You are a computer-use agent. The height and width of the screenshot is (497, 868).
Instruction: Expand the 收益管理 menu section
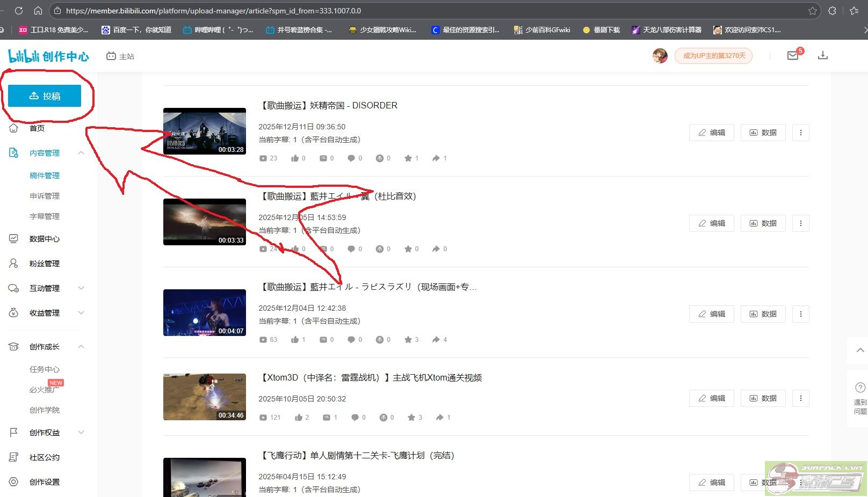(x=81, y=313)
